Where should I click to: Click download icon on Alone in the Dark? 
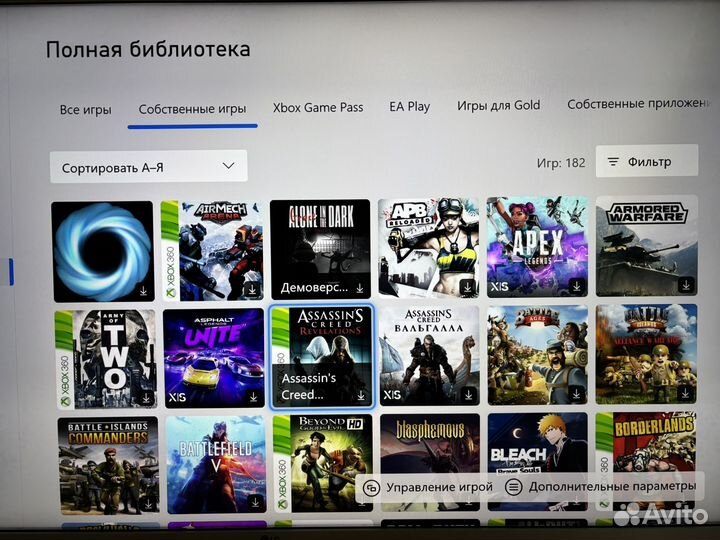click(x=360, y=288)
